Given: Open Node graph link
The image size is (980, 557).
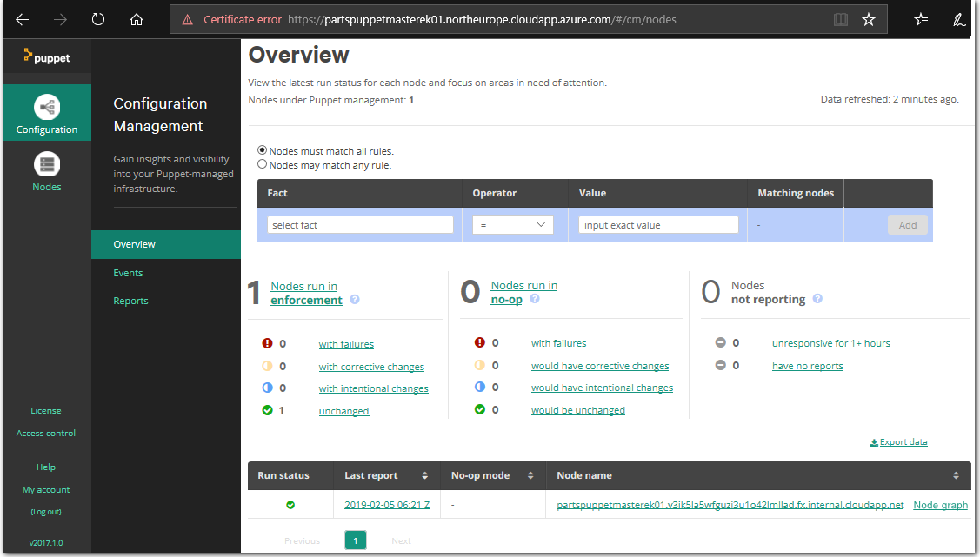Looking at the screenshot, I should [x=940, y=505].
